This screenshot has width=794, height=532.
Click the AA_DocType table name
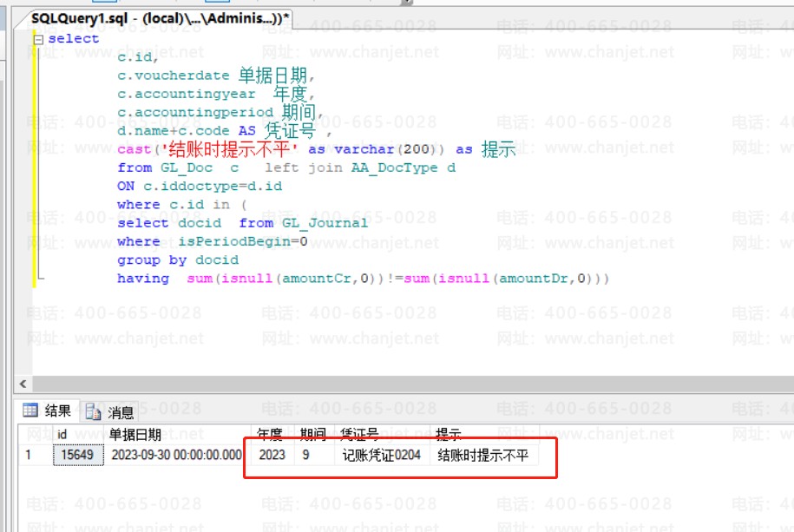click(x=395, y=167)
